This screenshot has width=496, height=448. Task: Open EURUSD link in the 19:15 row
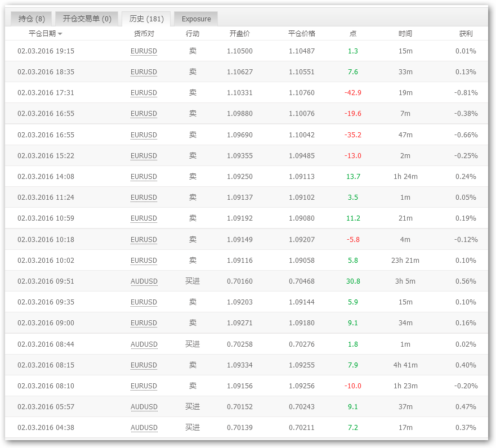pyautogui.click(x=144, y=51)
